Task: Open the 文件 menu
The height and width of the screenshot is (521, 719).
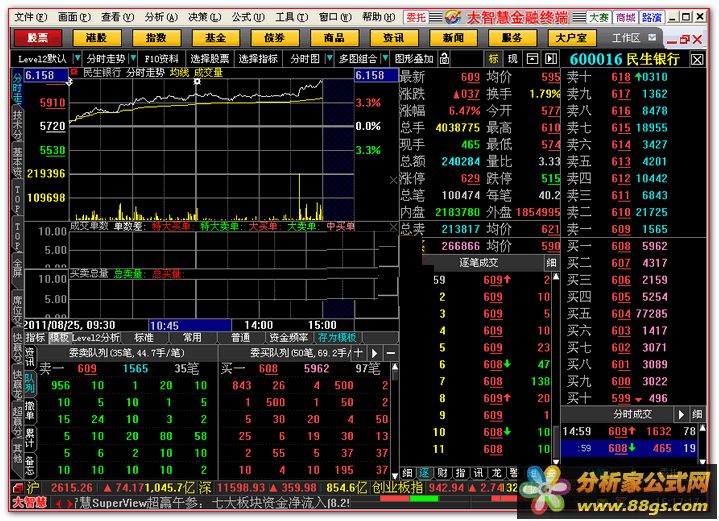Action: coord(30,17)
